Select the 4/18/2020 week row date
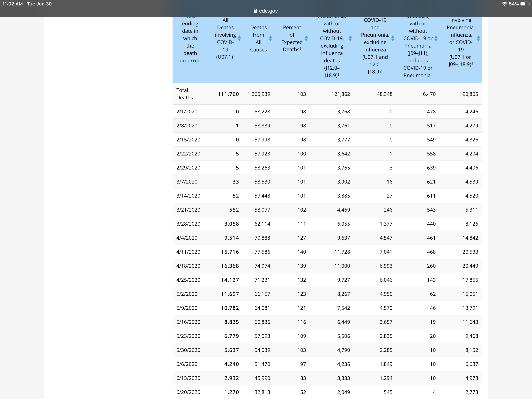 [188, 266]
